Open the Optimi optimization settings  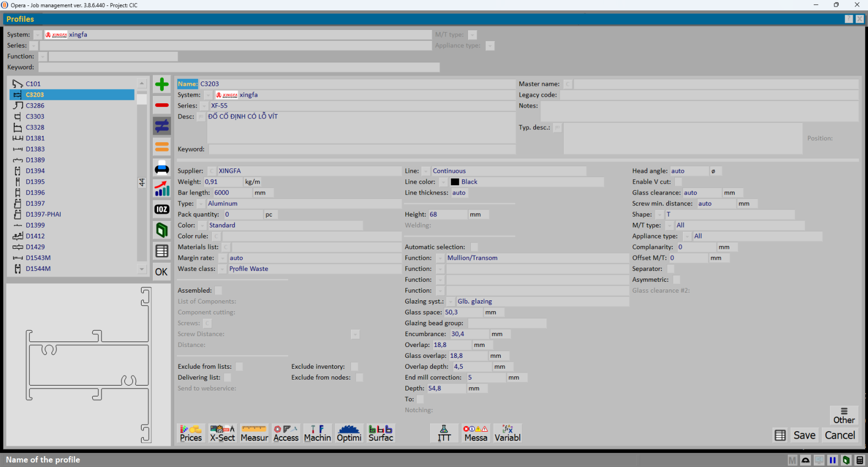tap(349, 433)
